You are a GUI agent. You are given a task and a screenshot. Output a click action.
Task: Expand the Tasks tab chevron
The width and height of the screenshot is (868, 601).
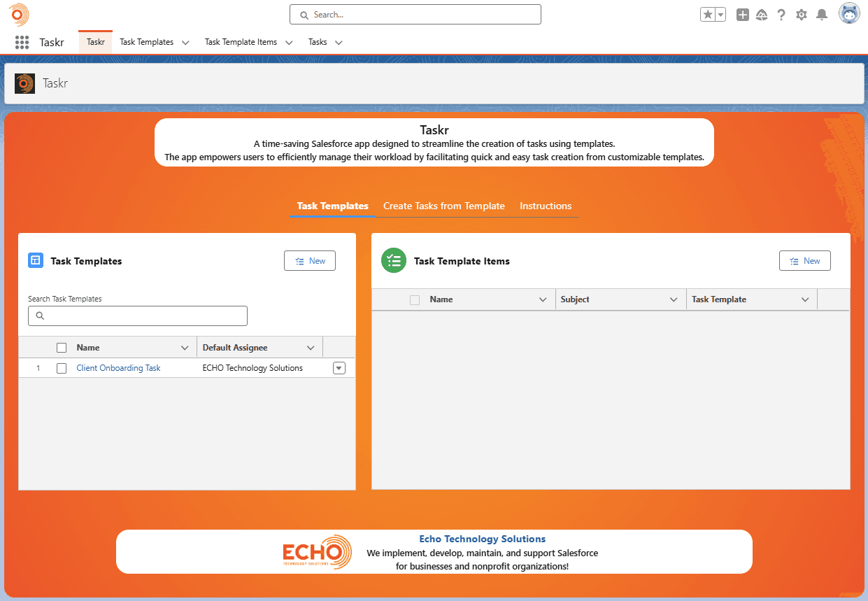tap(339, 43)
